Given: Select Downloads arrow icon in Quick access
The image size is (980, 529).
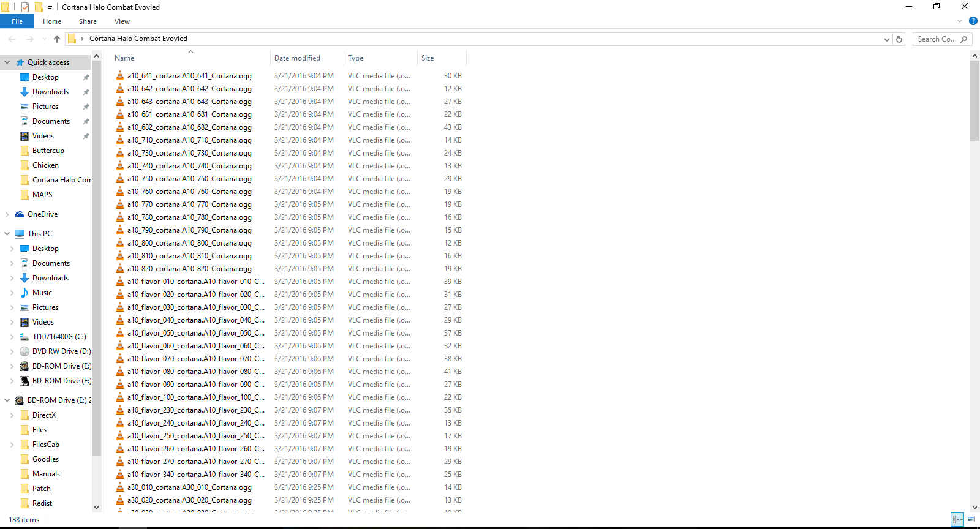Looking at the screenshot, I should [24, 92].
